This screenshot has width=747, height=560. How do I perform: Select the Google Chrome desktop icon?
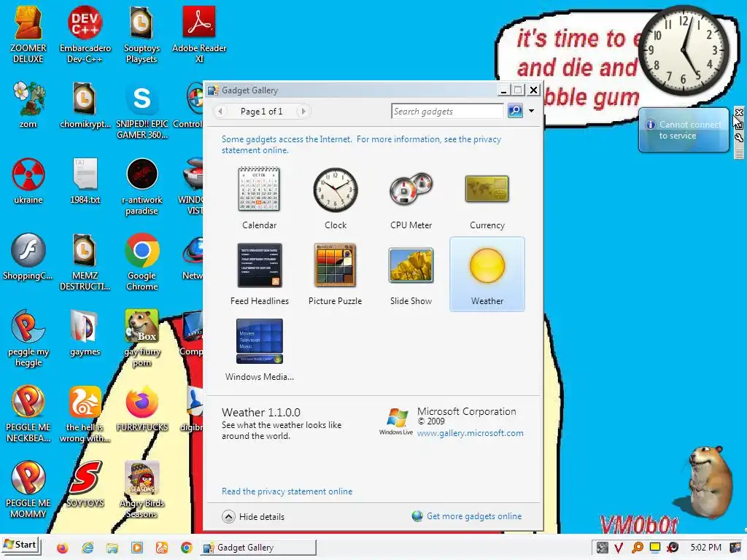point(142,262)
